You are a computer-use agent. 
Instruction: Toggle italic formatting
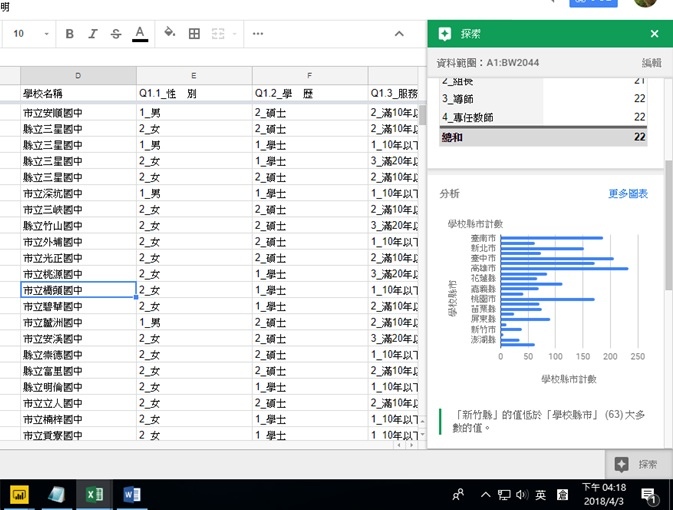click(93, 33)
